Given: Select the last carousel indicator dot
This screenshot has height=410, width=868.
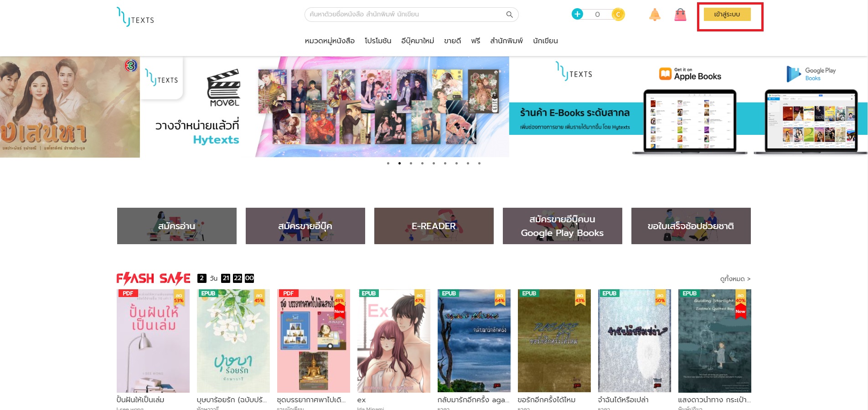Looking at the screenshot, I should click(478, 163).
